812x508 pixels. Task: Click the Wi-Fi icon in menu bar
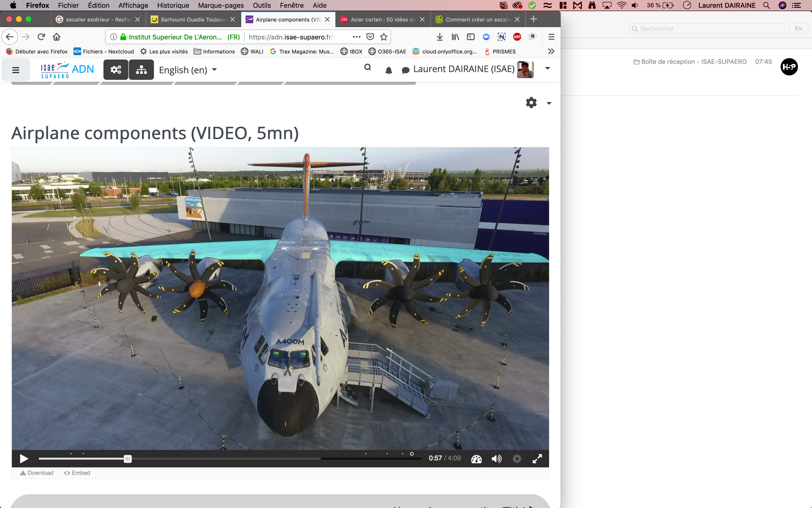click(621, 5)
